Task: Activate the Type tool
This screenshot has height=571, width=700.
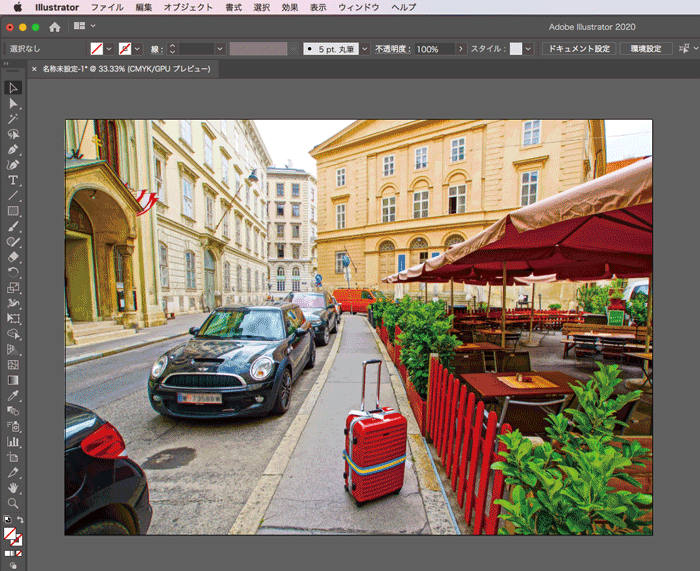Action: (x=13, y=180)
